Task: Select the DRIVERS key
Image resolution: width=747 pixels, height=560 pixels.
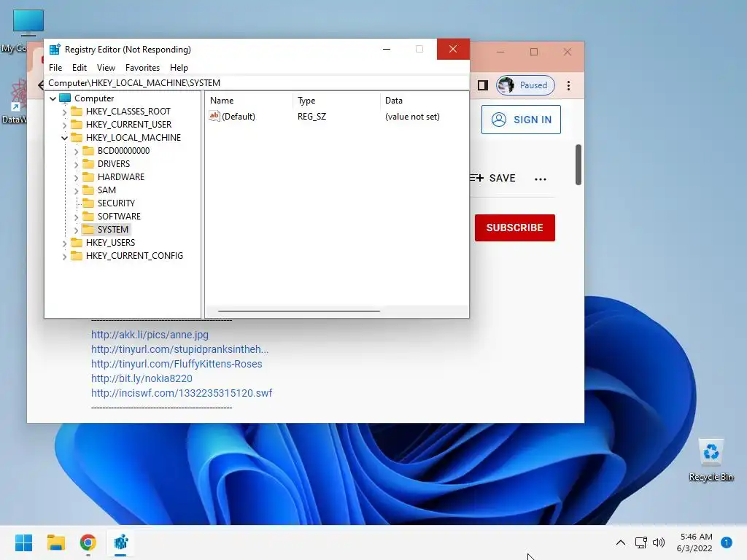Action: pos(113,164)
